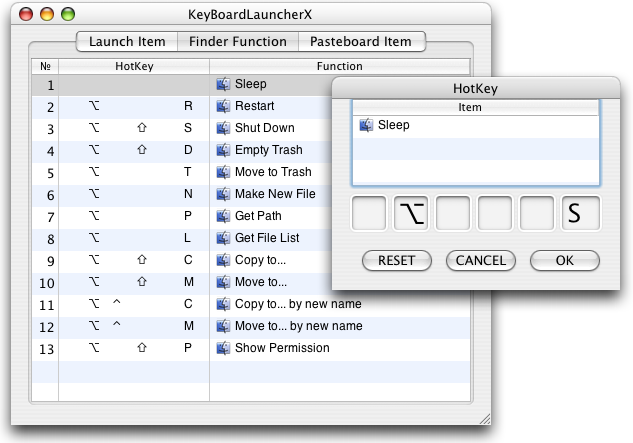
Task: Toggle the Option modifier key box in HotKey panel
Action: click(411, 213)
